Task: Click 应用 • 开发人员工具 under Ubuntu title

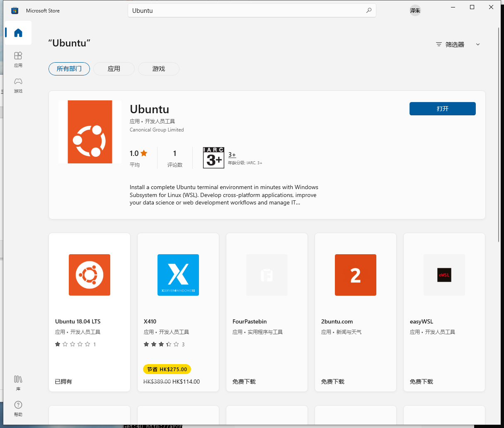Action: (153, 121)
